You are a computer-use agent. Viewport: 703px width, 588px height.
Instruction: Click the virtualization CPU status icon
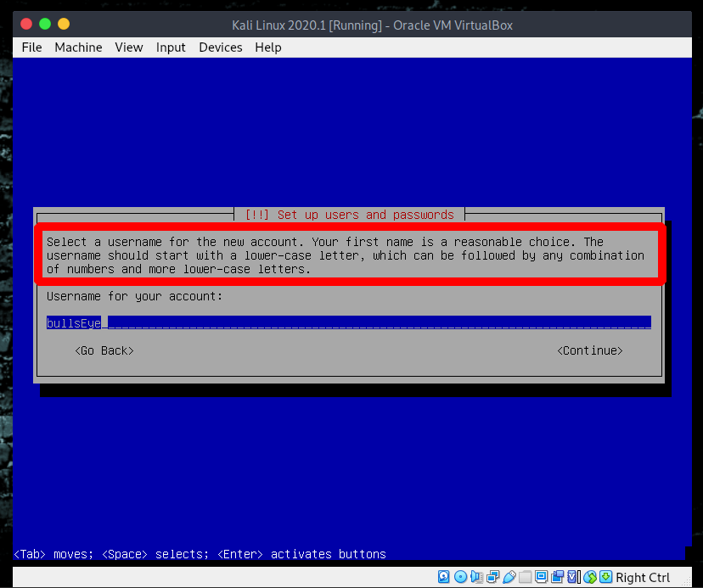point(573,576)
